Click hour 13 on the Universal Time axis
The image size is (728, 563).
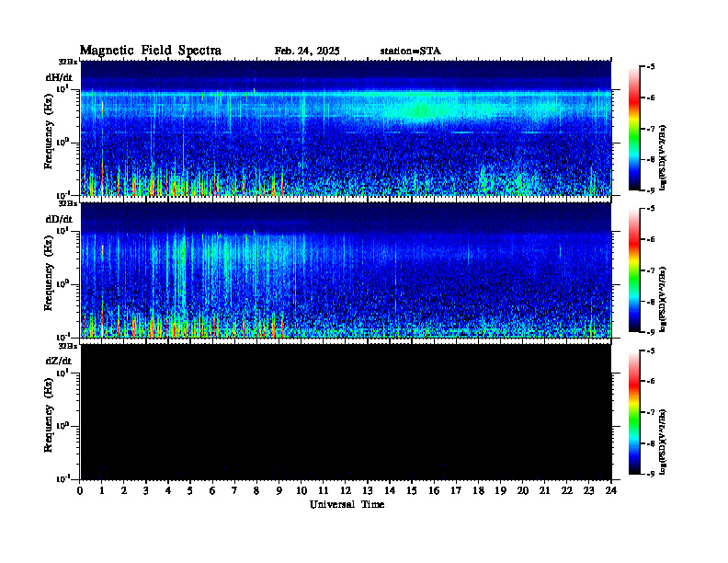[x=368, y=490]
